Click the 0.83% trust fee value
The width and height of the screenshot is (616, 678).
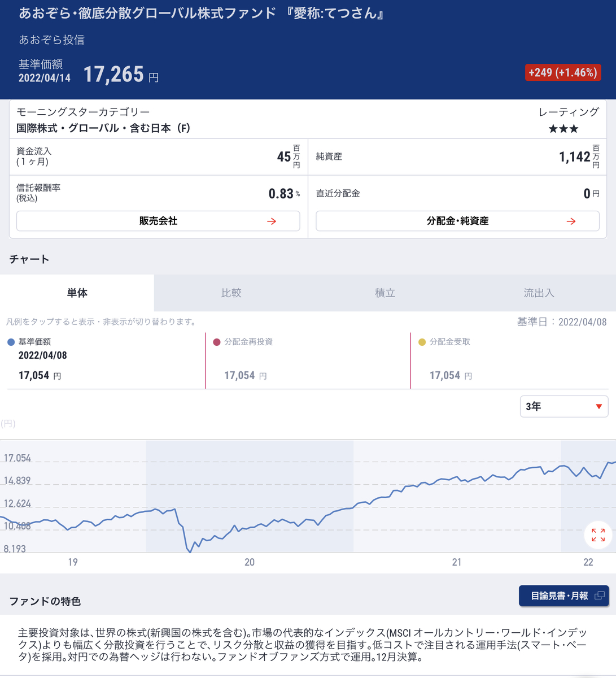(284, 194)
